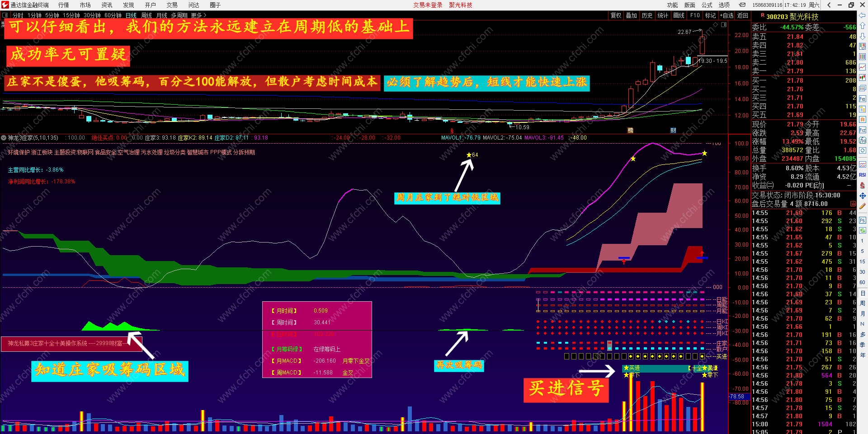Image resolution: width=868 pixels, height=434 pixels.
Task: Click the 标记 mark button
Action: pos(710,15)
